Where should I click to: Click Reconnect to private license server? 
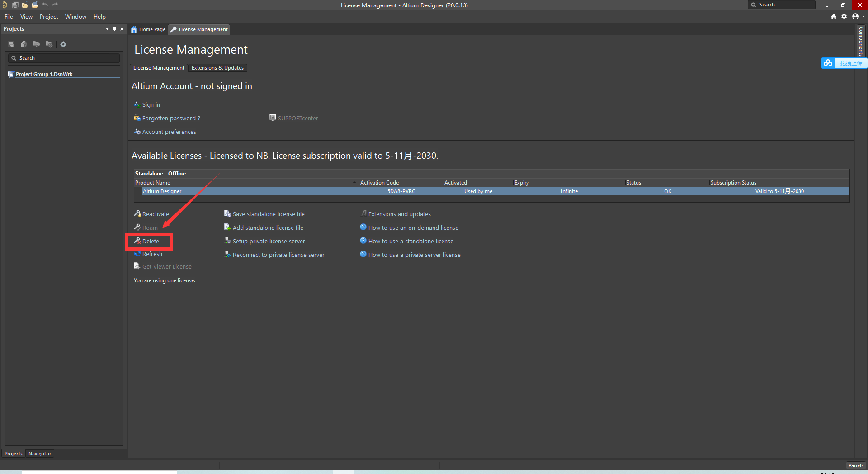(274, 255)
